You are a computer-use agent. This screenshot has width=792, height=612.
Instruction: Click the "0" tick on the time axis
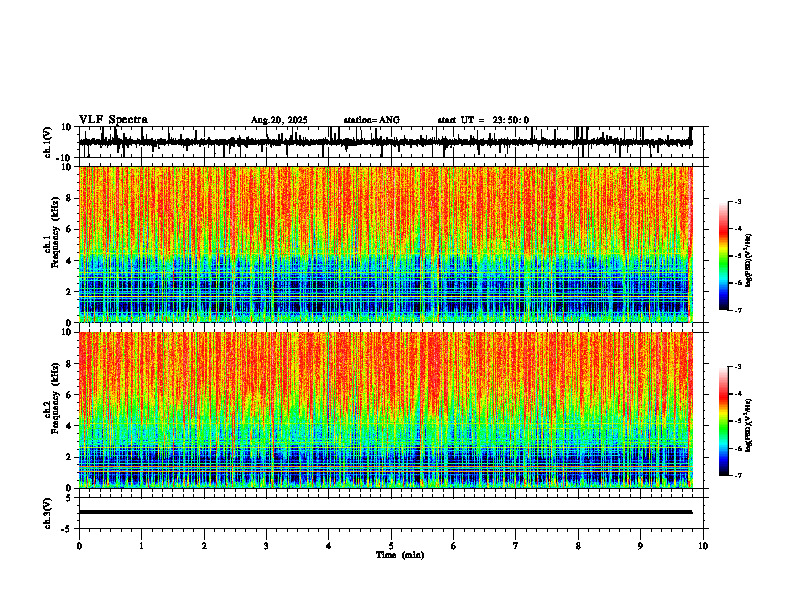79,546
